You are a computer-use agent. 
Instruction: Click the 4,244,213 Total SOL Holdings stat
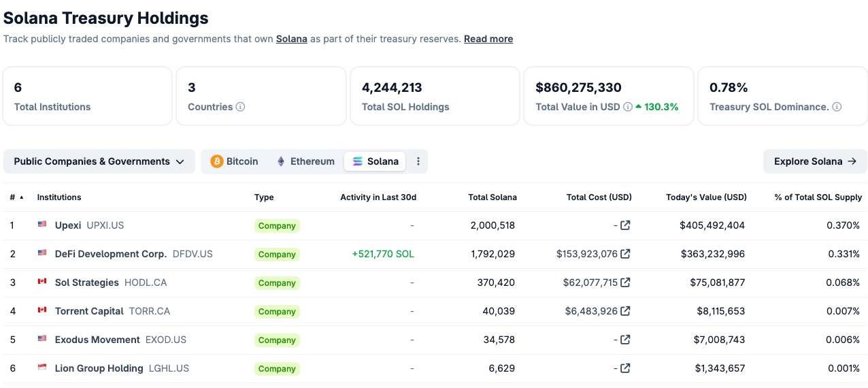(x=392, y=87)
